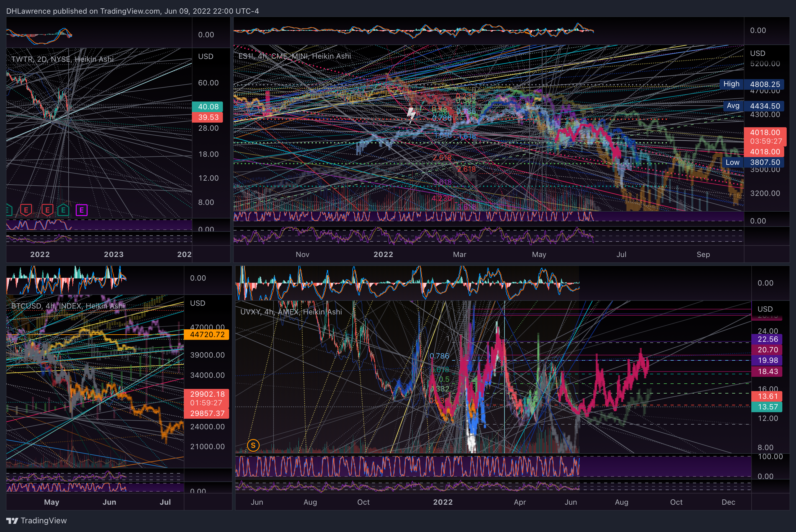
Task: Click the 100.00 tick on UVXY oscillator axis
Action: 770,457
